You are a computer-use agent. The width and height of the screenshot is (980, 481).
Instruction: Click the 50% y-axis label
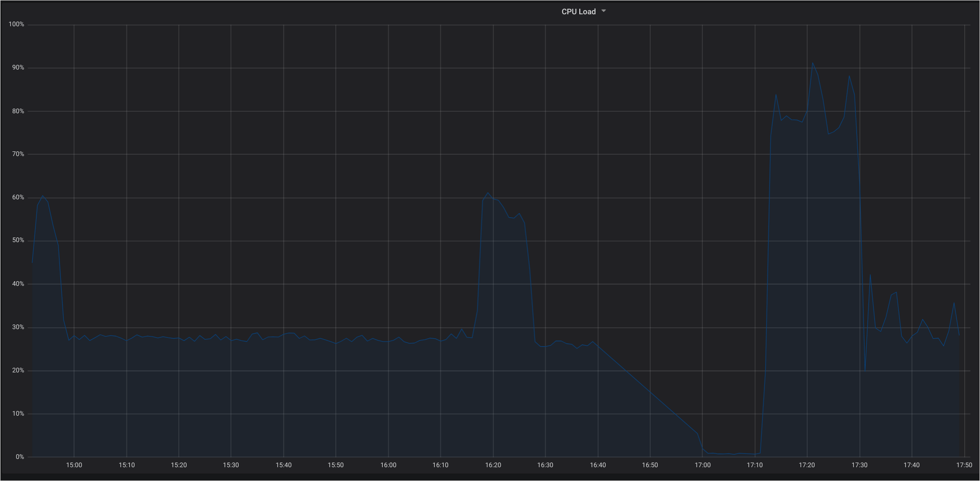pos(18,240)
